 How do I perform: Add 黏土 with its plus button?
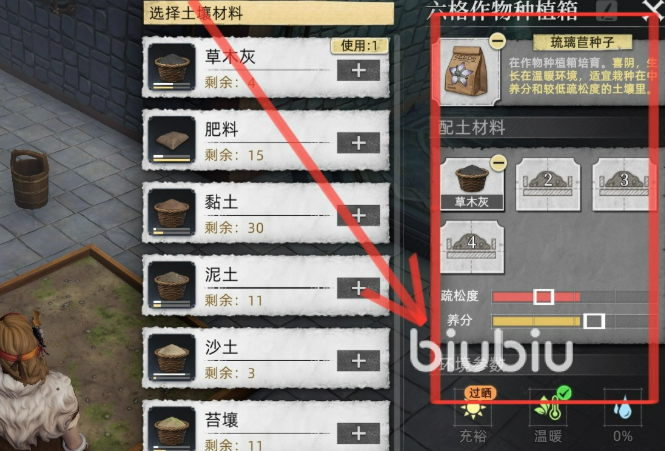pyautogui.click(x=358, y=215)
